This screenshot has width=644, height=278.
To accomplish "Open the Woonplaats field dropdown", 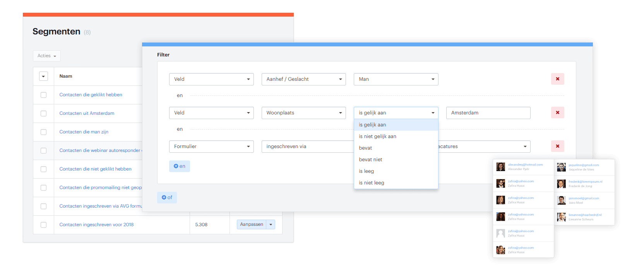I will (x=303, y=113).
